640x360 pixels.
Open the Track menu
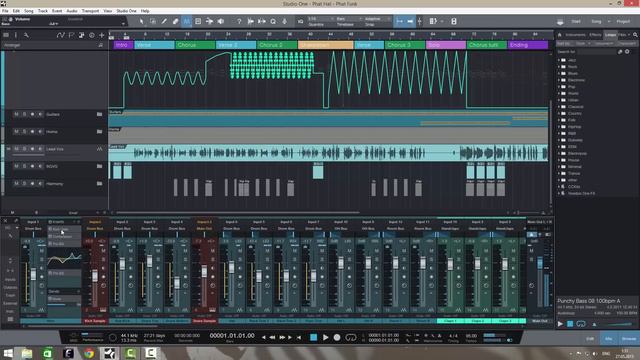pyautogui.click(x=43, y=11)
